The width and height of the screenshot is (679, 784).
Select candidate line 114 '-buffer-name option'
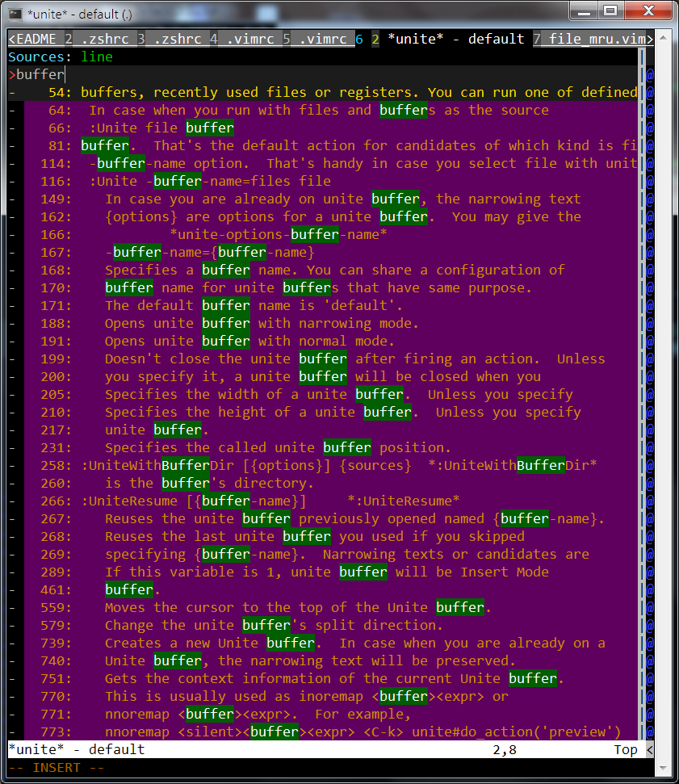click(x=323, y=163)
